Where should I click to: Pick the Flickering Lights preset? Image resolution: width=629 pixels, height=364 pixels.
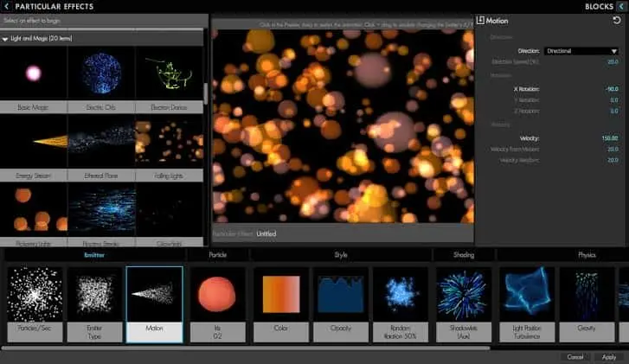click(33, 214)
